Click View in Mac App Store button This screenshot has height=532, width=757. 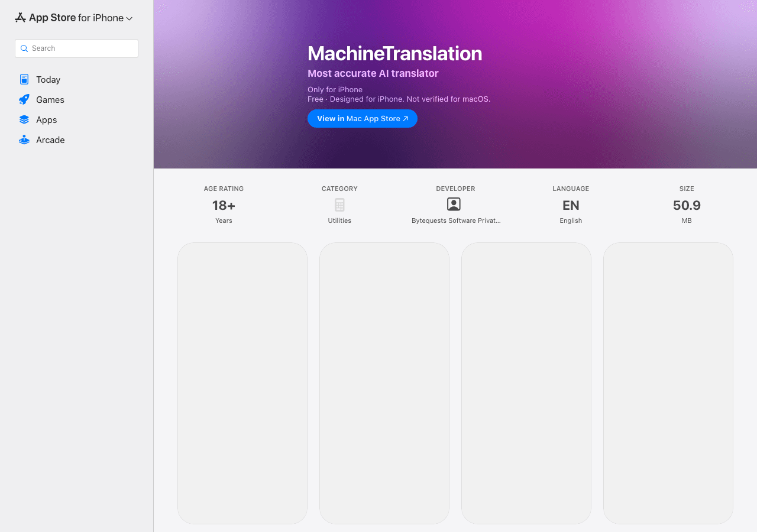click(363, 118)
